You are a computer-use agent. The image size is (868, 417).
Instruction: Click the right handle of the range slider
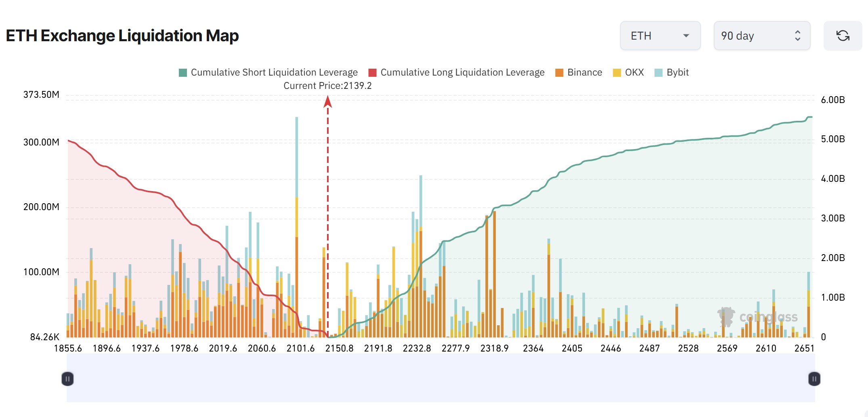pos(814,378)
